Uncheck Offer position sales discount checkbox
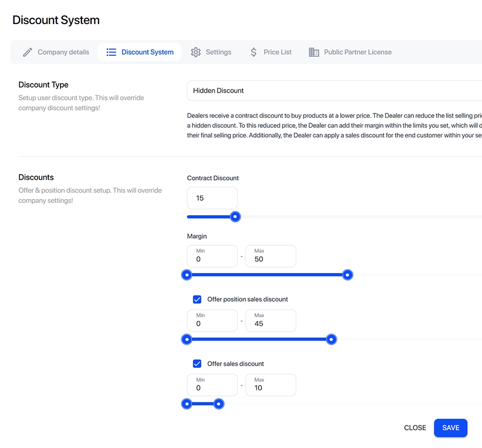Viewport: 482px width, 448px height. click(x=197, y=299)
